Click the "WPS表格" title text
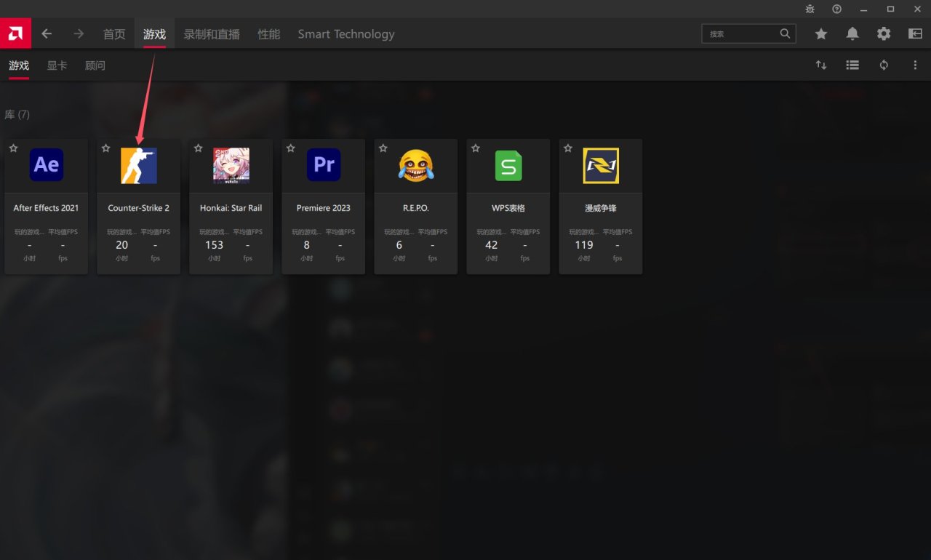This screenshot has width=931, height=560. point(508,208)
